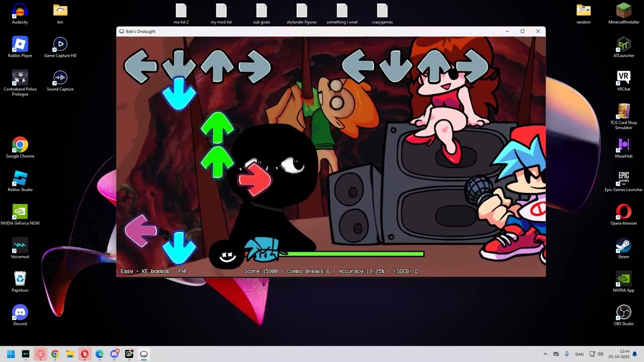
Task: Click the 'Accuracy:19.25%' text
Action: 362,271
